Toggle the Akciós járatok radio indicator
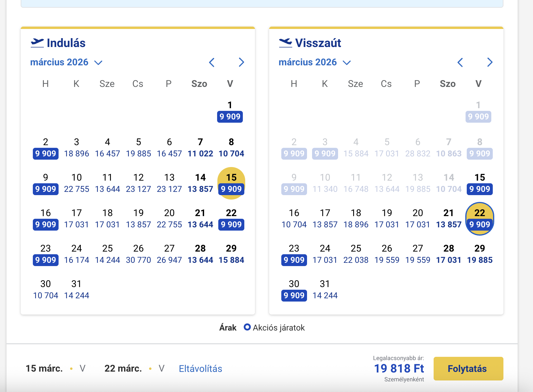 coord(247,327)
